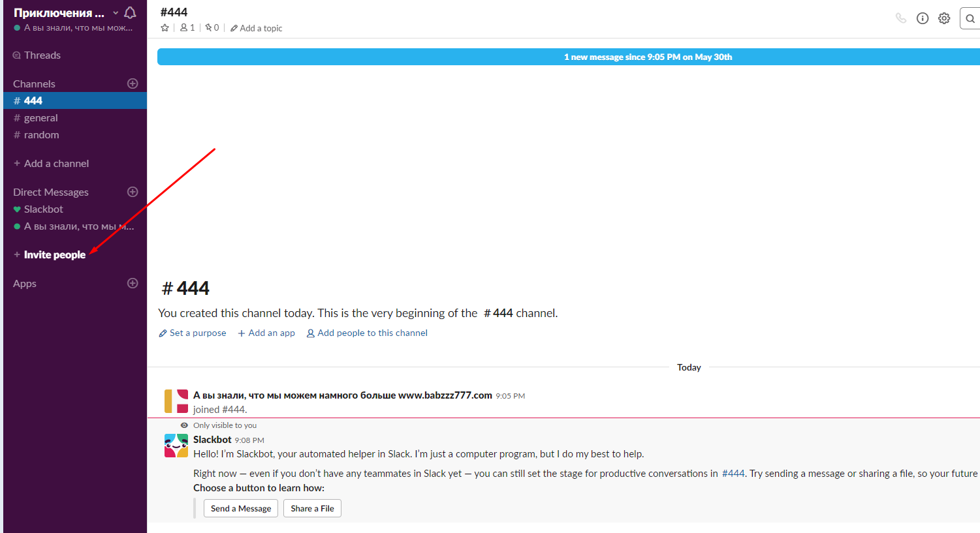Viewport: 980px width, 533px height.
Task: Click the Apps section header
Action: 25,284
